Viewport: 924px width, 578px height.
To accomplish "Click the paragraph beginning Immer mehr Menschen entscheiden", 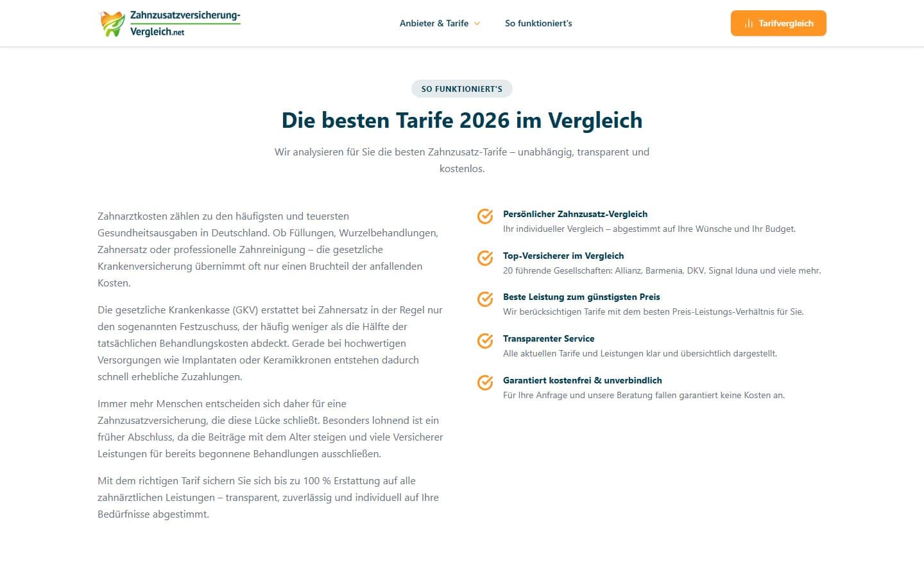I will pos(270,428).
